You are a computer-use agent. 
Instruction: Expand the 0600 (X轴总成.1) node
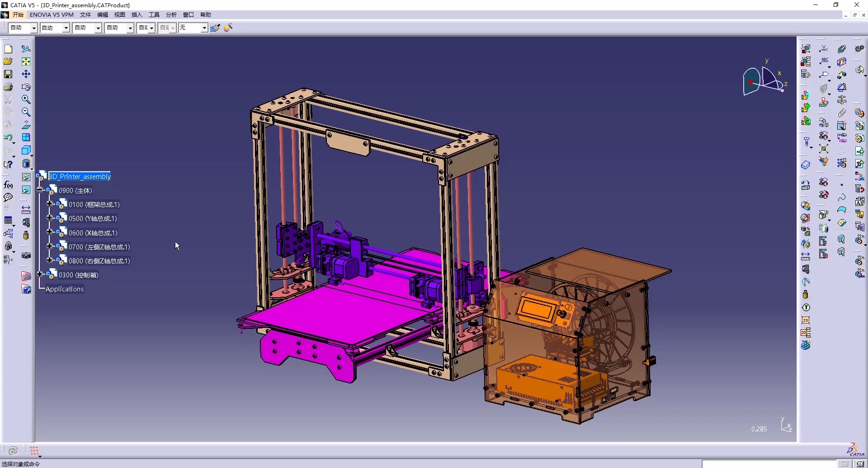[x=50, y=232]
